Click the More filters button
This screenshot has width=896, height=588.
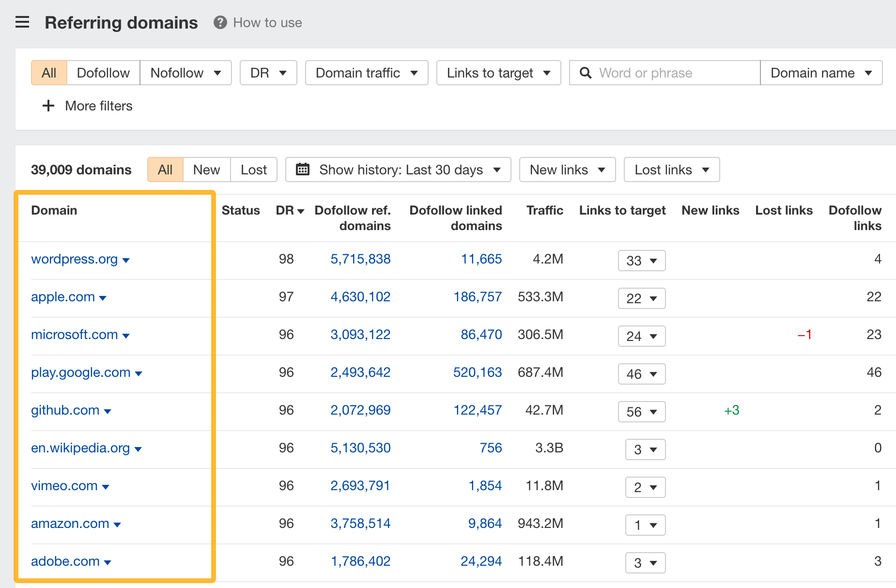(x=88, y=106)
